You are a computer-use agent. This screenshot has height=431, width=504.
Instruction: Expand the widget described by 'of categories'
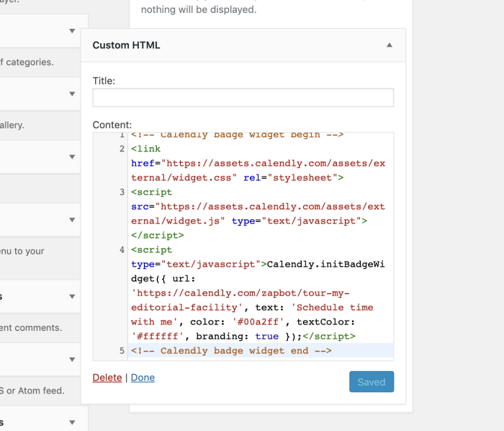point(72,31)
